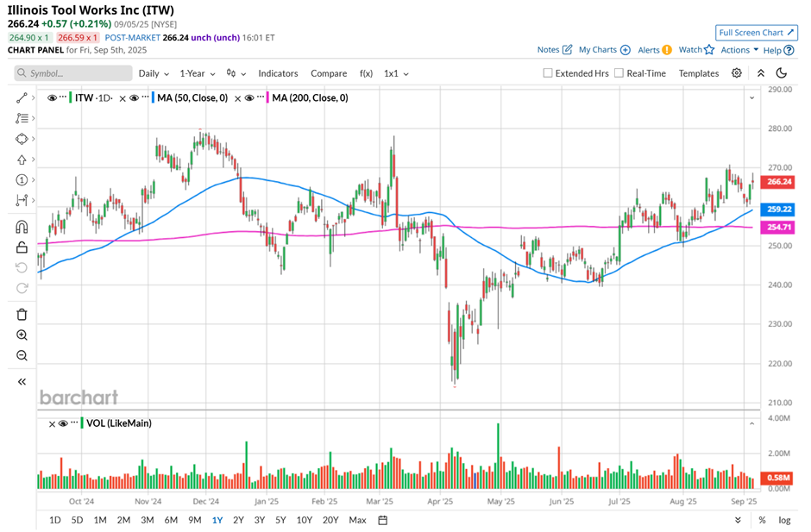Delete drawings with the trash icon
The width and height of the screenshot is (811, 532).
coord(22,315)
